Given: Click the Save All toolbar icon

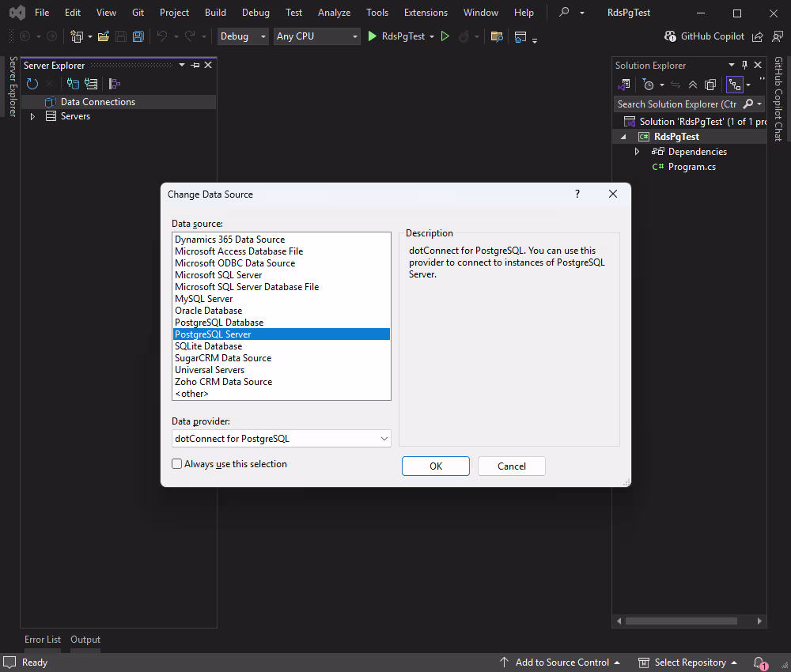Looking at the screenshot, I should click(x=138, y=36).
